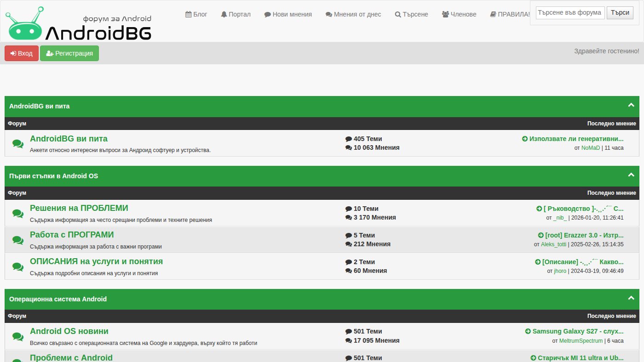The width and height of the screenshot is (644, 362).
Task: Click arrow icon before [root] Erazzer 3.0
Action: (540, 235)
